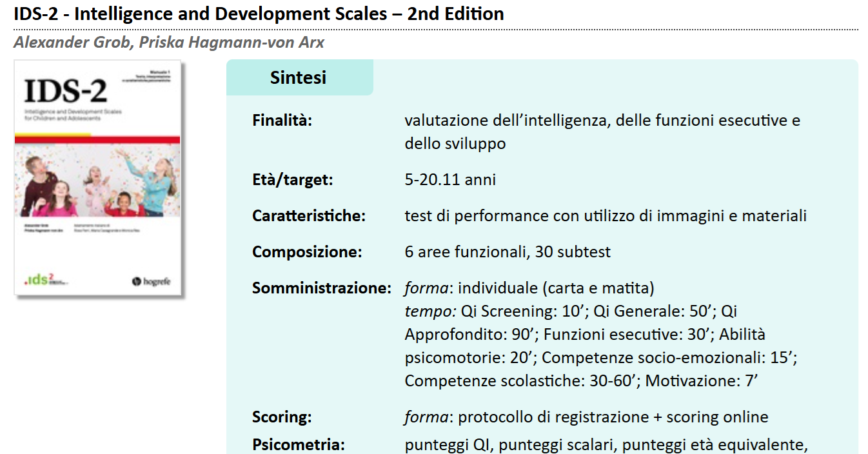
Task: Select the page heading 'IDS-2 - Intelligence and Development Scales'
Action: point(259,14)
